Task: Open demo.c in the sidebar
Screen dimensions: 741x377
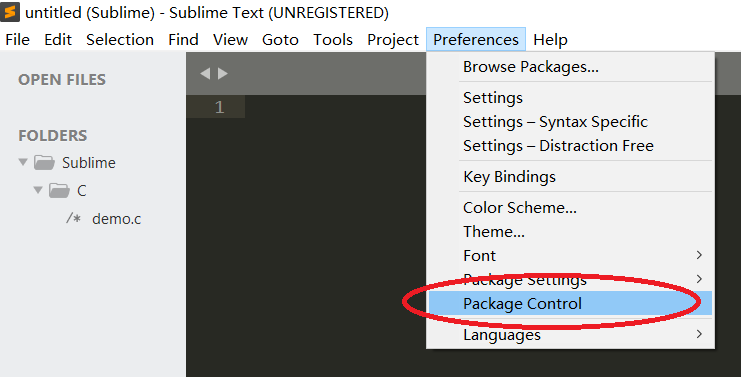Action: tap(116, 219)
